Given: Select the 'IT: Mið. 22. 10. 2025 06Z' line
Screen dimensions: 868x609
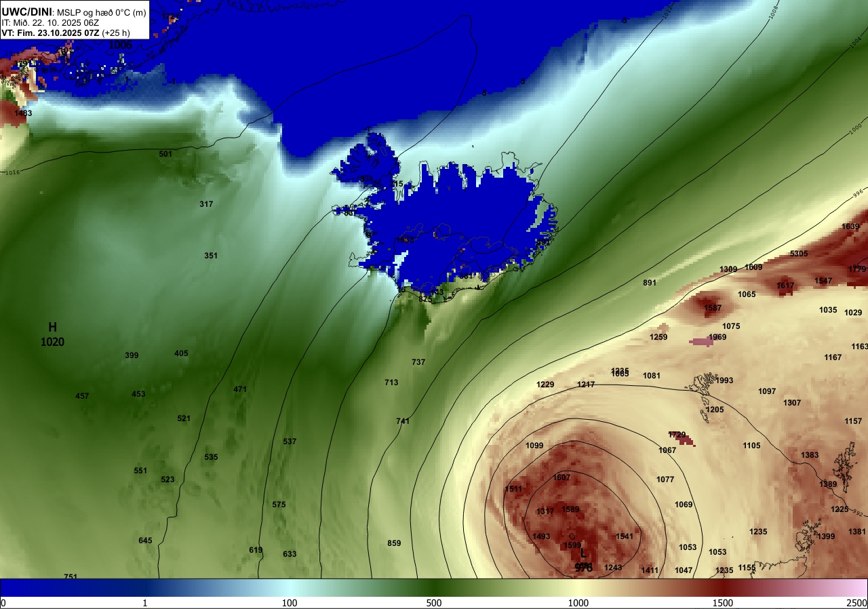Looking at the screenshot, I should (50, 22).
